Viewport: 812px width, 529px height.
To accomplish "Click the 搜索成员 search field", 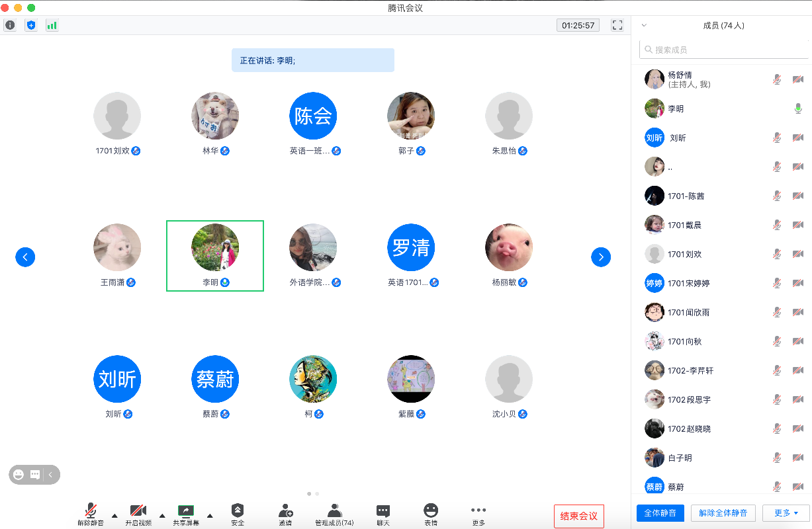I will [724, 50].
